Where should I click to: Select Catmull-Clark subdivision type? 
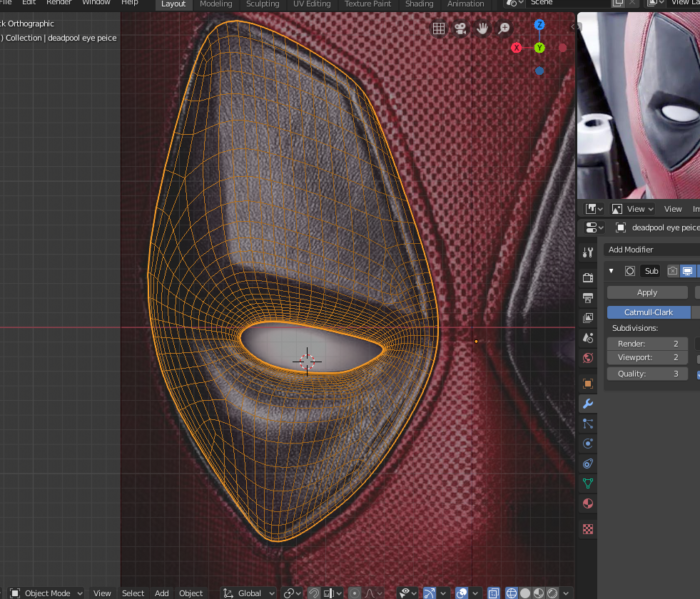coord(648,312)
